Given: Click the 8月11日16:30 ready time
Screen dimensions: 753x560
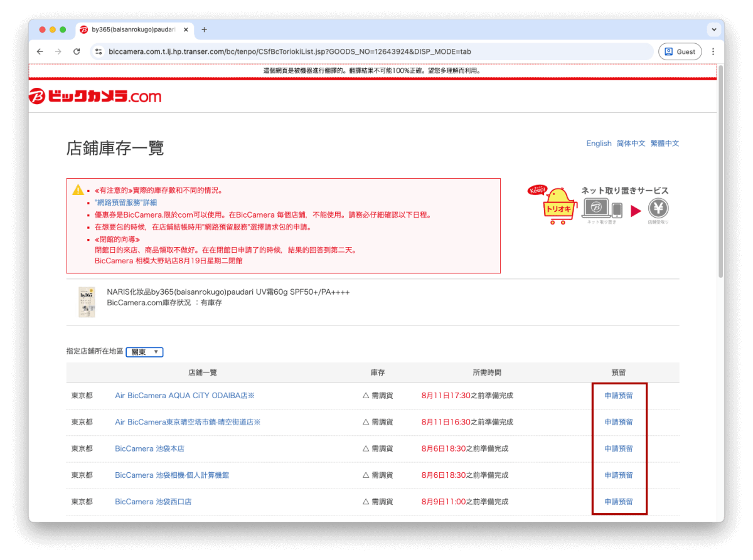Looking at the screenshot, I should (x=446, y=422).
